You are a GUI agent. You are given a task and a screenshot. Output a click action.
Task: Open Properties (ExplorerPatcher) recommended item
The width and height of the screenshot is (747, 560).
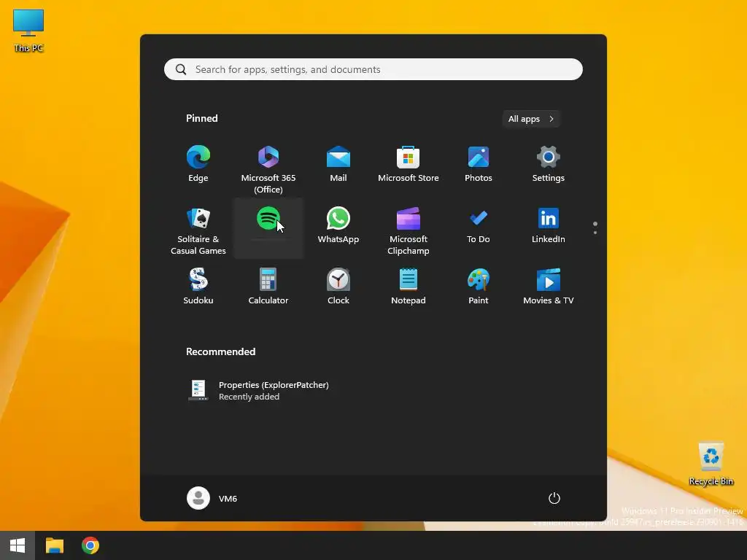coord(259,391)
